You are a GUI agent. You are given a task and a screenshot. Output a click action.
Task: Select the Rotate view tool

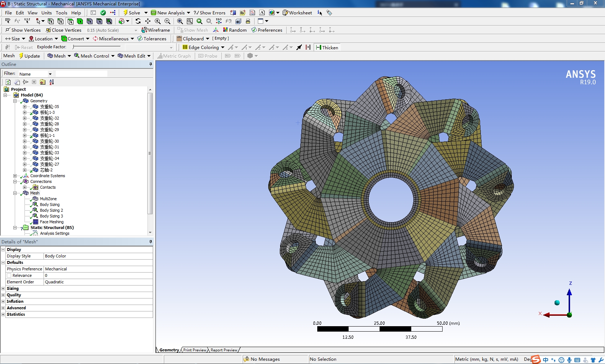[x=138, y=21]
